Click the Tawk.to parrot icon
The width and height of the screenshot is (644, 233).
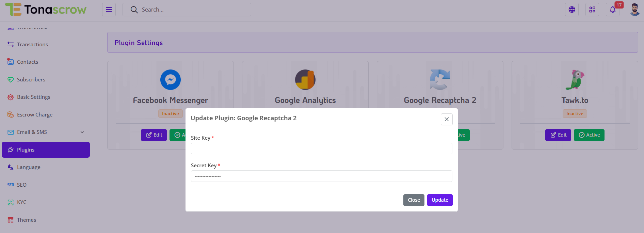click(x=575, y=80)
